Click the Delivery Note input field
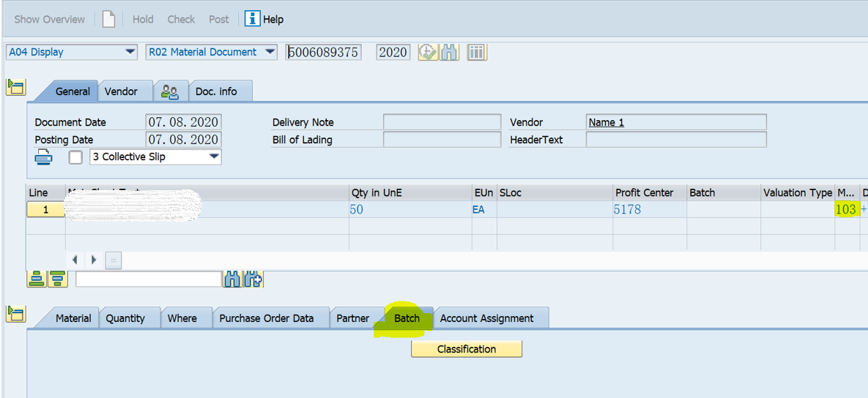Viewport: 868px width, 398px height. [x=442, y=122]
